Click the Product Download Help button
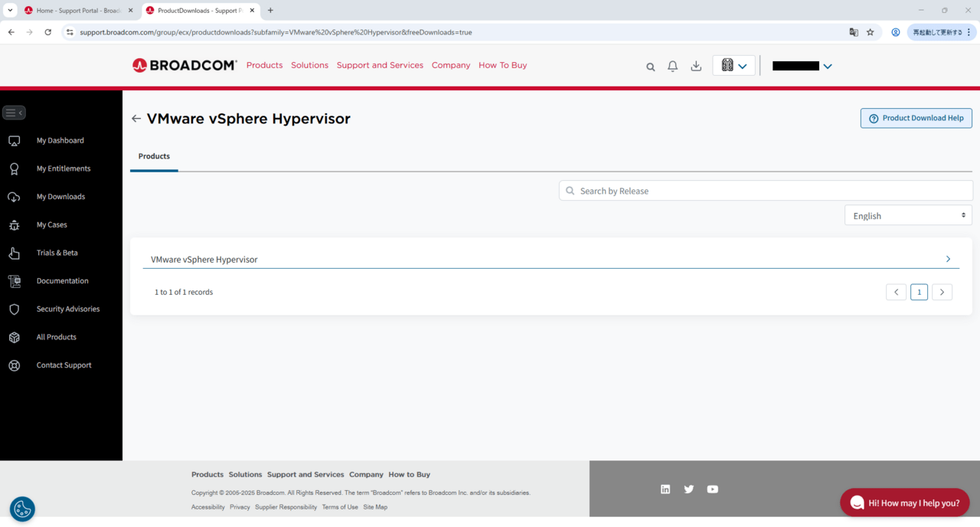Screen dimensions: 980x527 916,118
